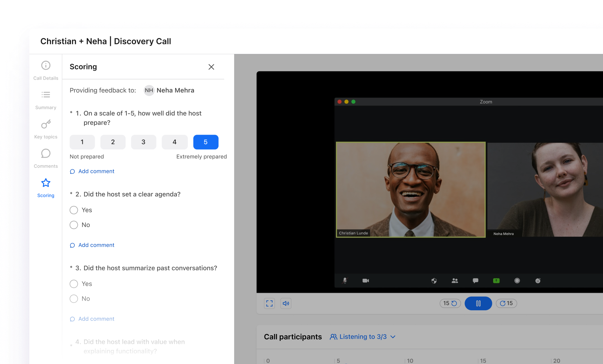This screenshot has height=364, width=603.
Task: Open the Scoring star icon
Action: click(x=46, y=183)
